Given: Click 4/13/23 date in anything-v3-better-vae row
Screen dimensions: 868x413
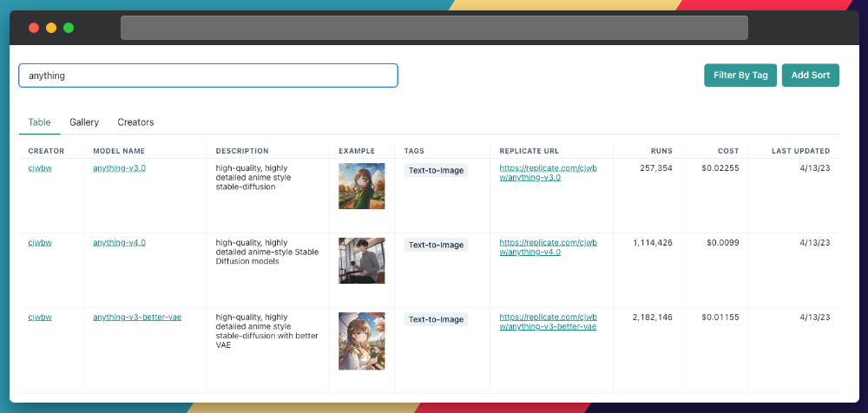Looking at the screenshot, I should pos(817,318).
